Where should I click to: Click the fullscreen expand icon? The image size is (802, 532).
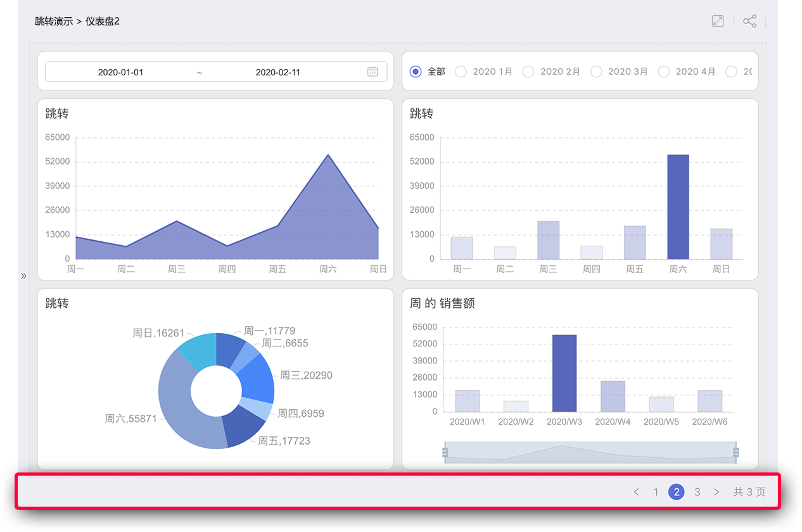pyautogui.click(x=718, y=21)
